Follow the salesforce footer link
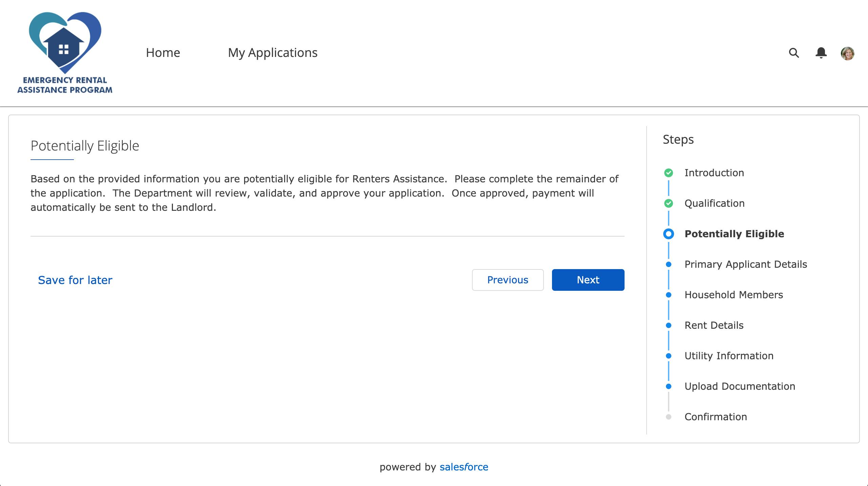 coord(464,467)
